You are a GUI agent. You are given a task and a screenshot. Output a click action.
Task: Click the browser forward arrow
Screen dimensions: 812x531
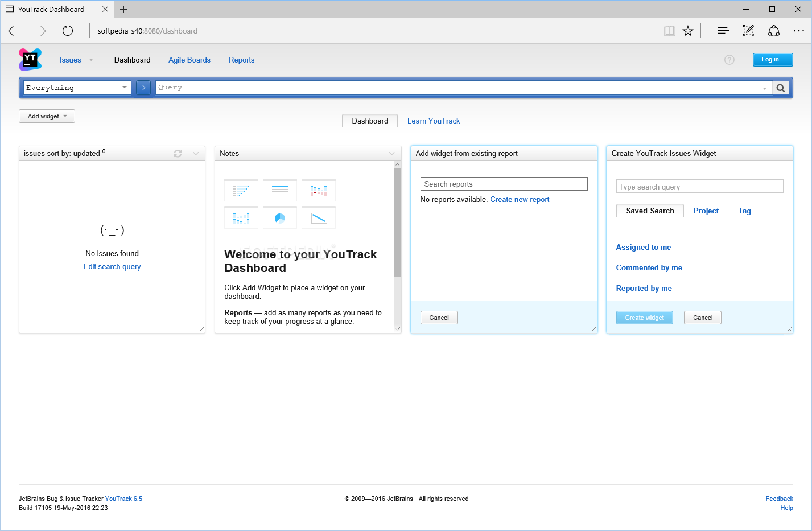coord(40,31)
